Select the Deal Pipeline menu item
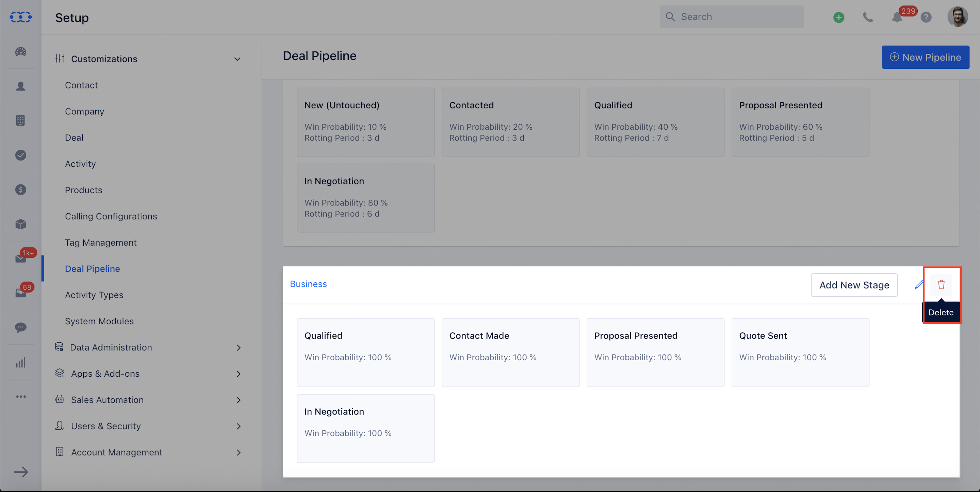Image resolution: width=980 pixels, height=492 pixels. [x=93, y=269]
